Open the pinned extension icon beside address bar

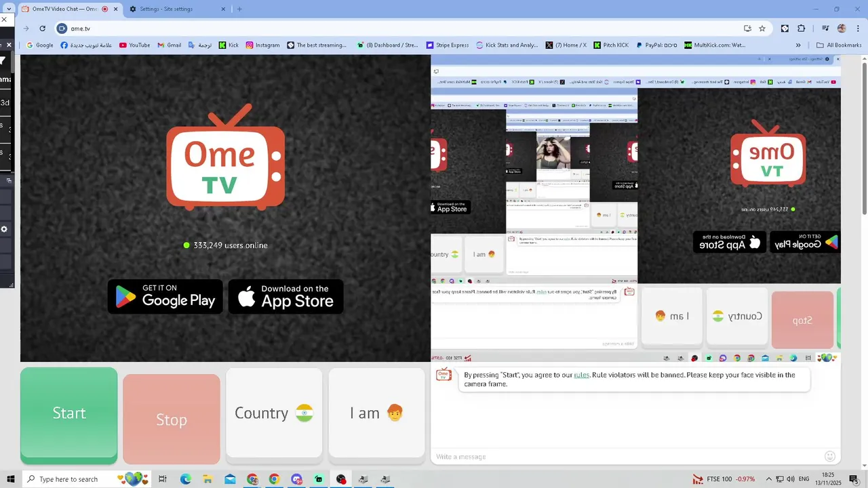pos(785,28)
